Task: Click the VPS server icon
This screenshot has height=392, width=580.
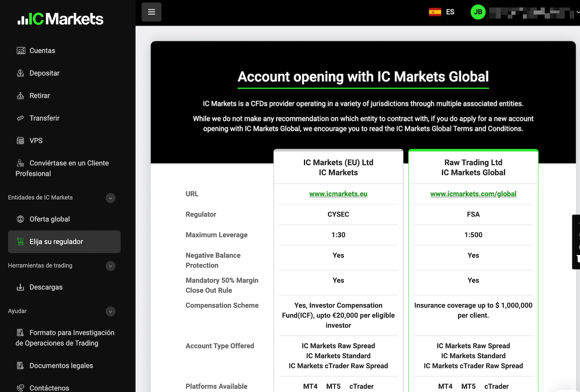Action: point(20,141)
